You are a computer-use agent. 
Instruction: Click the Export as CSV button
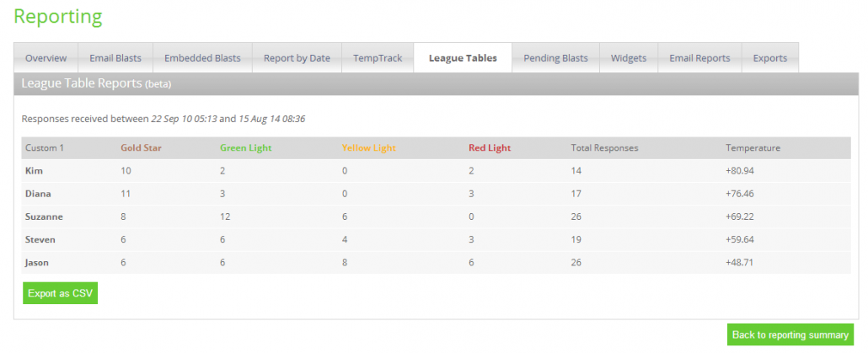pos(61,293)
